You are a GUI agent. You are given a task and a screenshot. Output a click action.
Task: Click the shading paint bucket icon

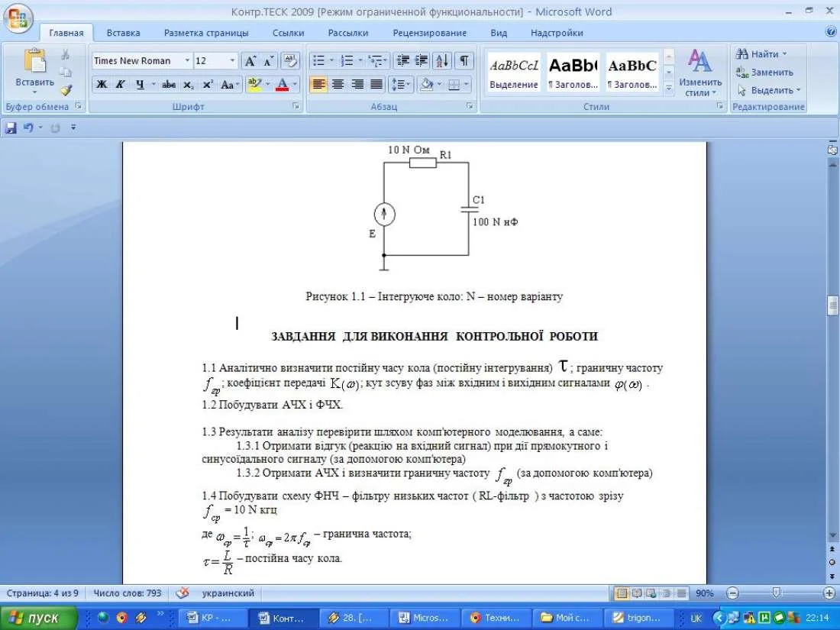pos(426,85)
